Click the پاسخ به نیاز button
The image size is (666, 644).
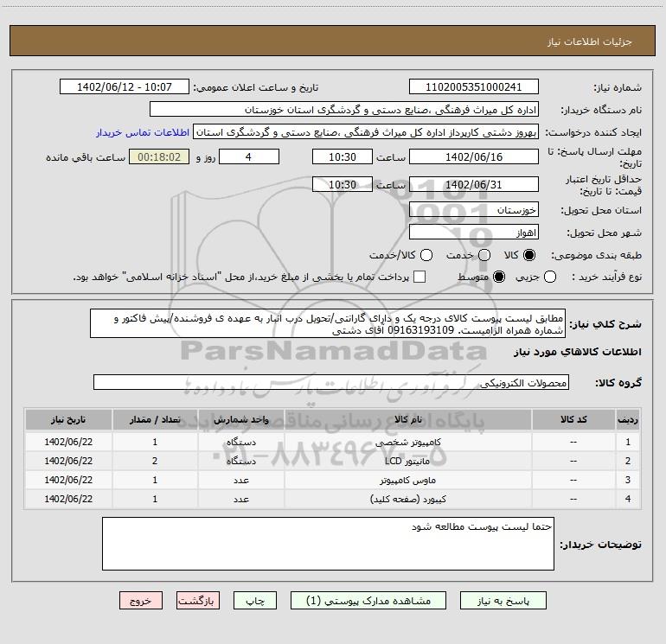(x=503, y=601)
